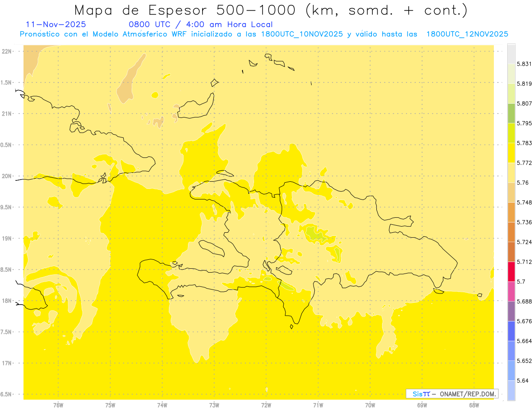532x411 pixels.
Task: Click the 19N latitude label
Action: (7, 238)
